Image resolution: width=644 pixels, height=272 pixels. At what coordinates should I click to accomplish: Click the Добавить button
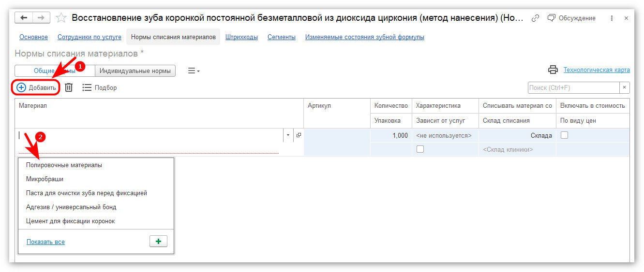coord(37,87)
